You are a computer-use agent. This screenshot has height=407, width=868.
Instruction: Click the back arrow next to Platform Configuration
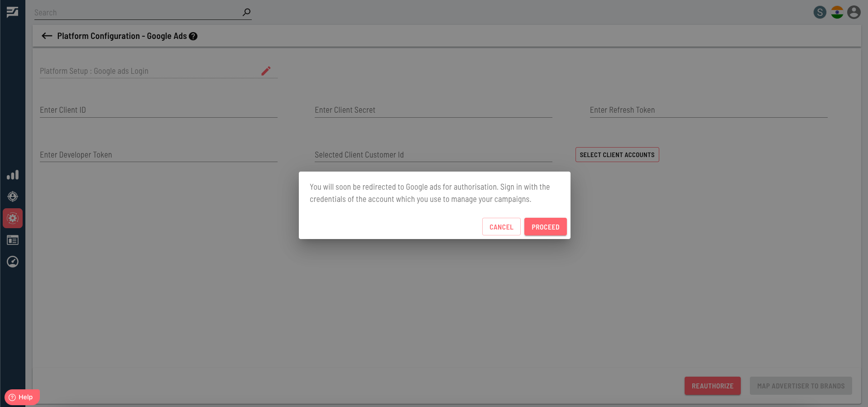47,36
